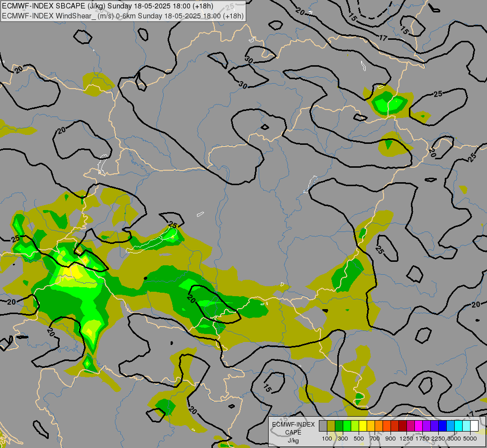This screenshot has height=448, width=487.
Task: Choose the sky blue swatch before 3000
Action: tap(451, 426)
